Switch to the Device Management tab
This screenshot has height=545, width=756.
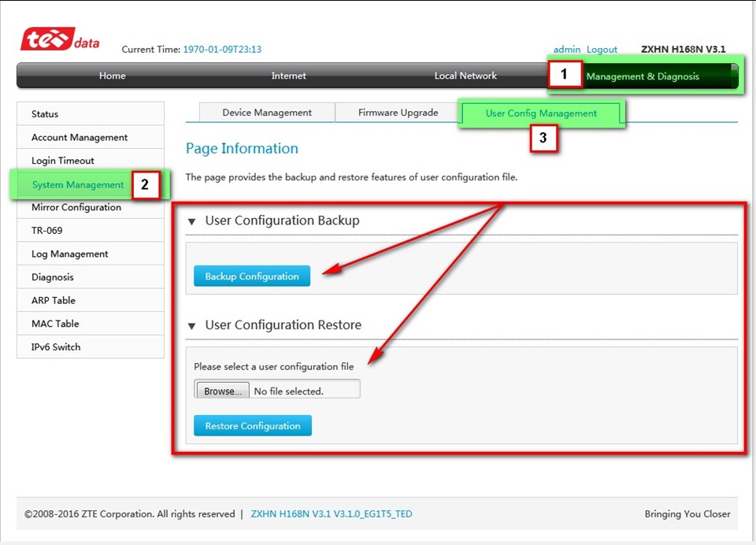(267, 113)
